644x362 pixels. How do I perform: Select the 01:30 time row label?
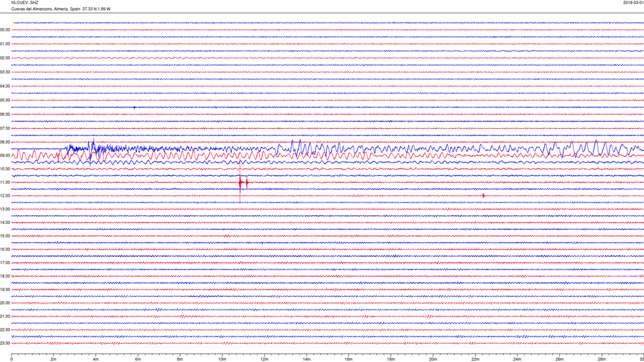(x=5, y=44)
